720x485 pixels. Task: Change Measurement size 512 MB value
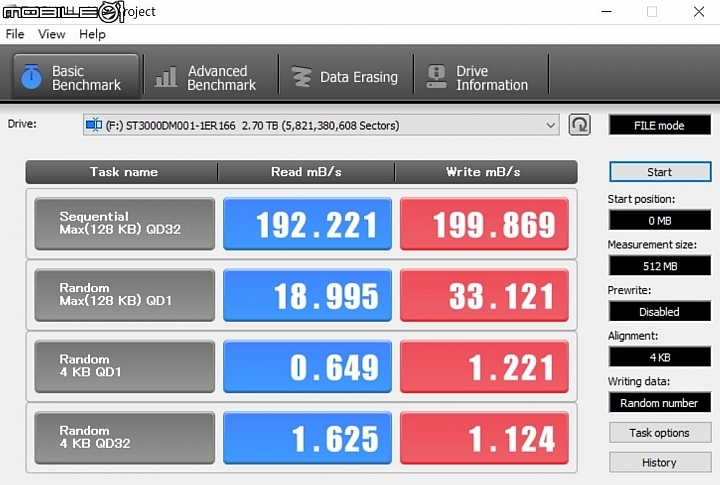pyautogui.click(x=660, y=266)
